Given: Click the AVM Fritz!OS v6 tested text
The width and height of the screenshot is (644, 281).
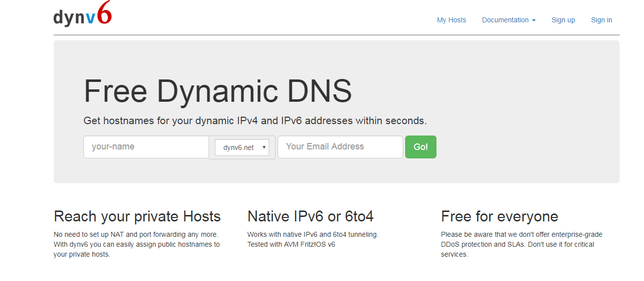Looking at the screenshot, I should tap(291, 244).
